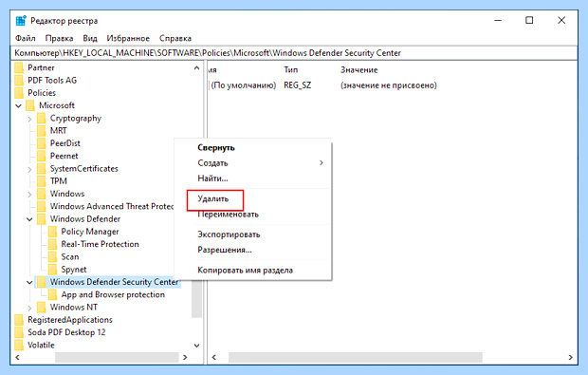This screenshot has height=375, width=588.
Task: Select the Windows Defender Security Center key
Action: (114, 282)
